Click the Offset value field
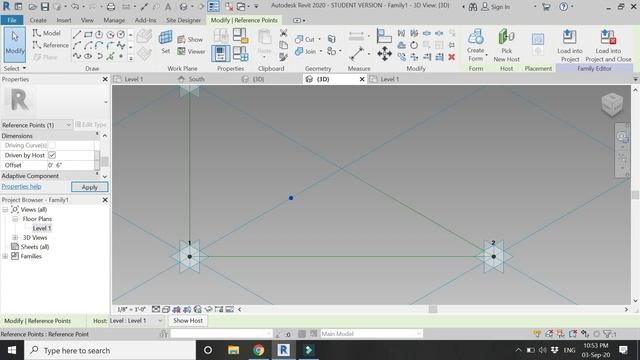The image size is (640, 360). click(71, 165)
